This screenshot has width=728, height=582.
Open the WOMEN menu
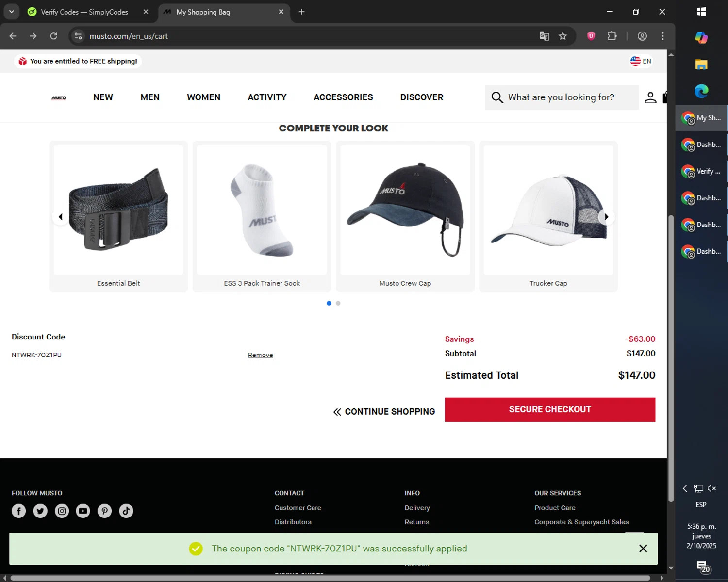[203, 97]
